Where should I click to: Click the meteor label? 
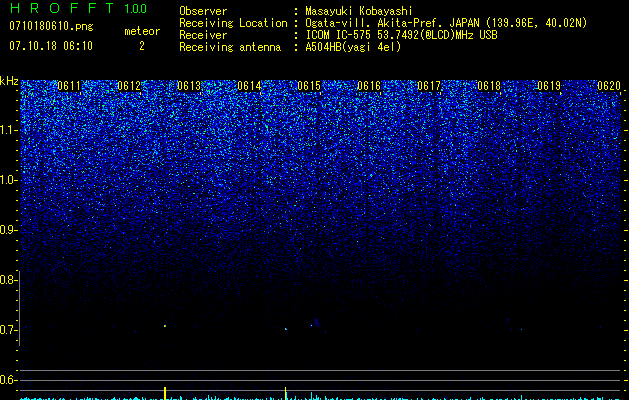click(x=142, y=31)
